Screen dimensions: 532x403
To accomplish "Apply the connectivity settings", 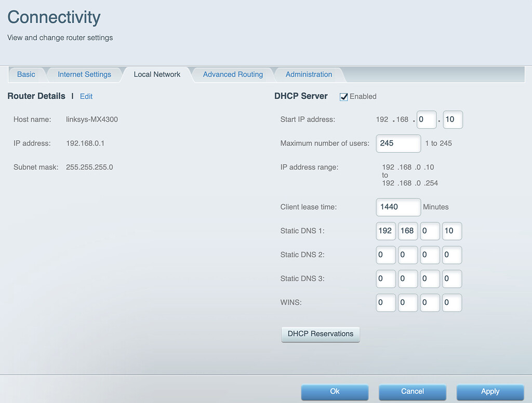I will 490,392.
